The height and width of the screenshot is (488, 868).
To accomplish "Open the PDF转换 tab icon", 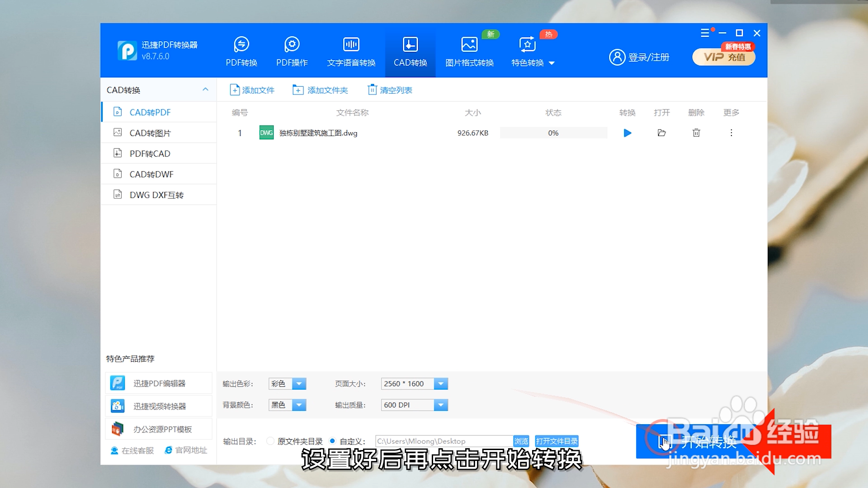I will 241,44.
